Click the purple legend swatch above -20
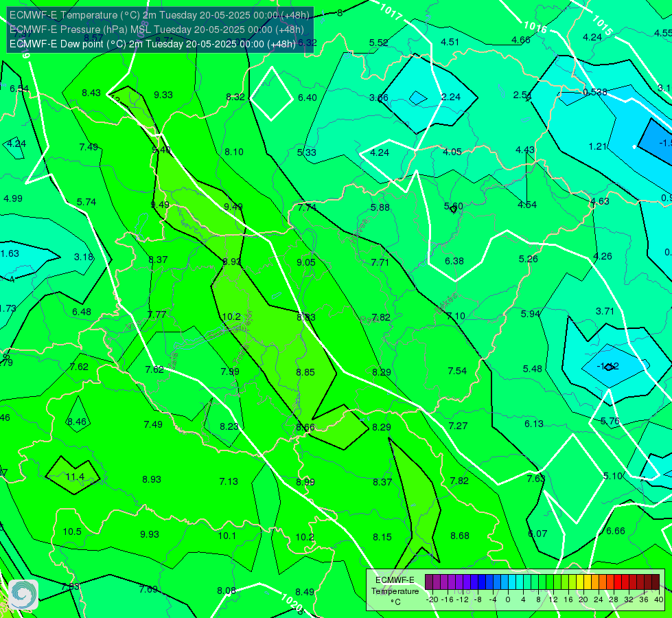 [x=429, y=582]
